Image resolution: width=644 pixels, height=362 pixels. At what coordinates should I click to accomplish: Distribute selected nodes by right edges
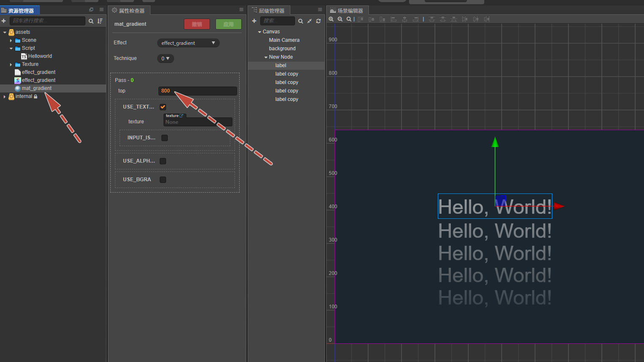pyautogui.click(x=487, y=19)
